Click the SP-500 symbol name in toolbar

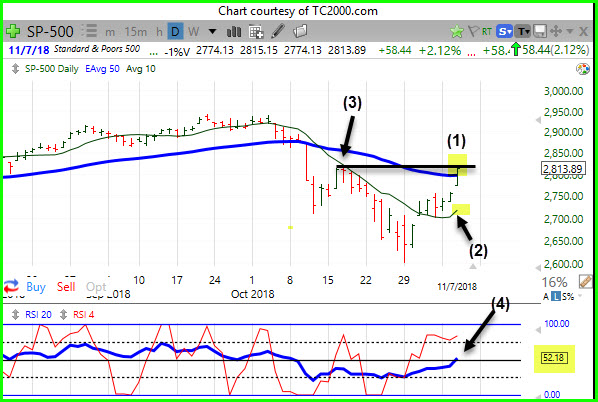point(50,32)
